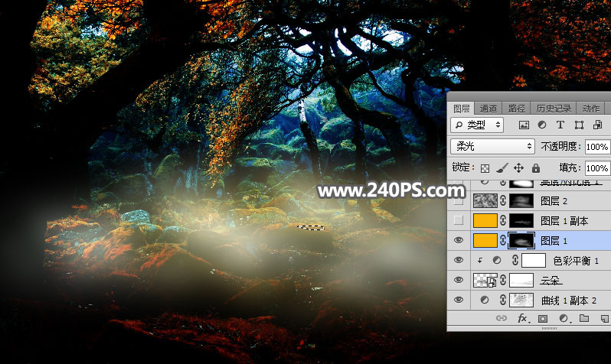
Task: Click the panel resize grip at bottom
Action: (x=549, y=328)
